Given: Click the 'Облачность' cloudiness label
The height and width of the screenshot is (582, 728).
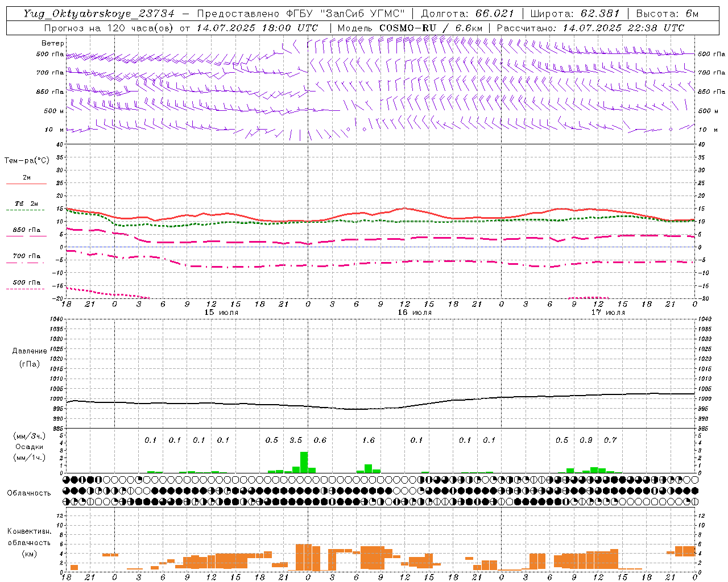Looking at the screenshot, I should pos(29,493).
